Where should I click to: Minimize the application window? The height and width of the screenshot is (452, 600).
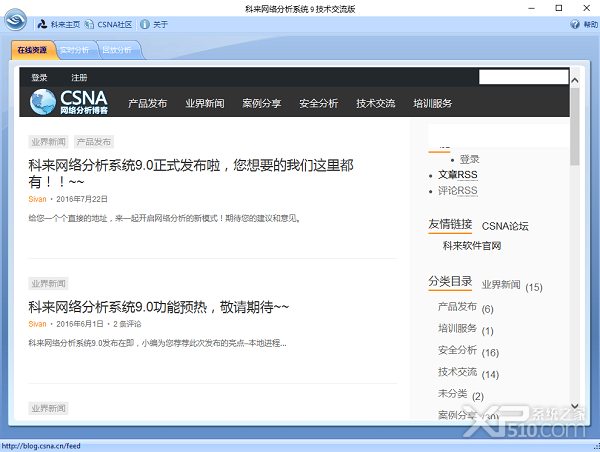point(531,8)
